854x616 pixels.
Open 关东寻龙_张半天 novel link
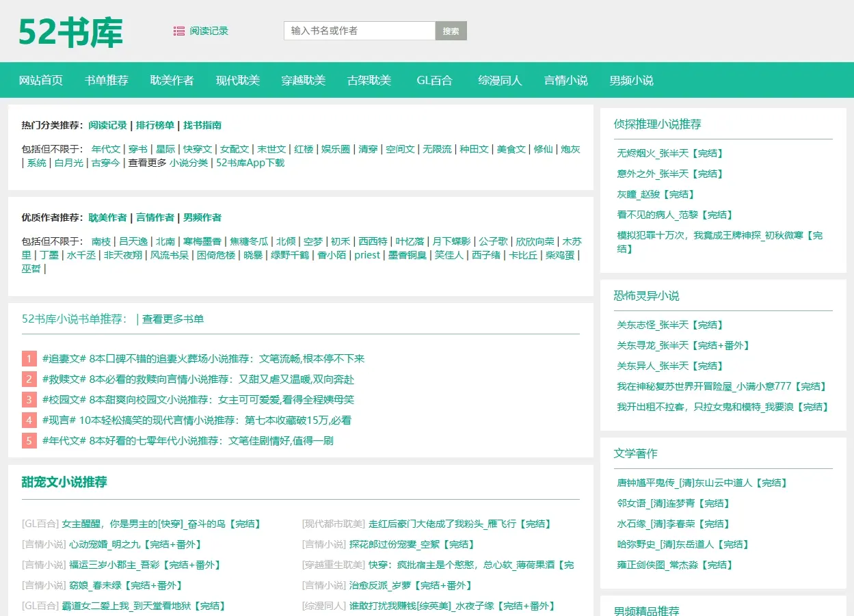coord(684,345)
